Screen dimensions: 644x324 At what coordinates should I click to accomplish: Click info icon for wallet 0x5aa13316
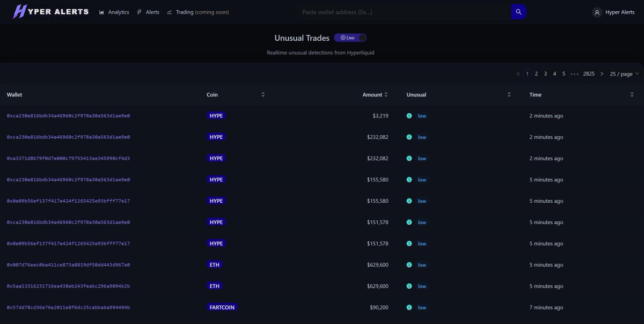[409, 286]
